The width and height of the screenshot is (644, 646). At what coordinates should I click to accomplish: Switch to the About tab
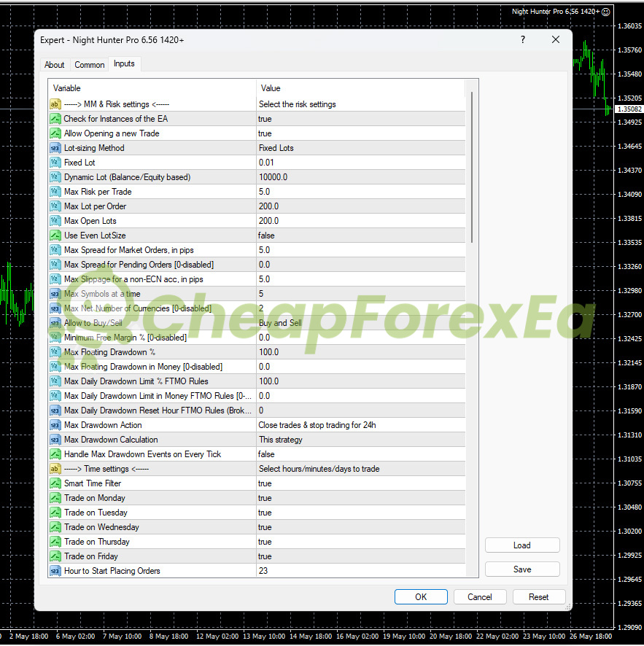tap(55, 65)
